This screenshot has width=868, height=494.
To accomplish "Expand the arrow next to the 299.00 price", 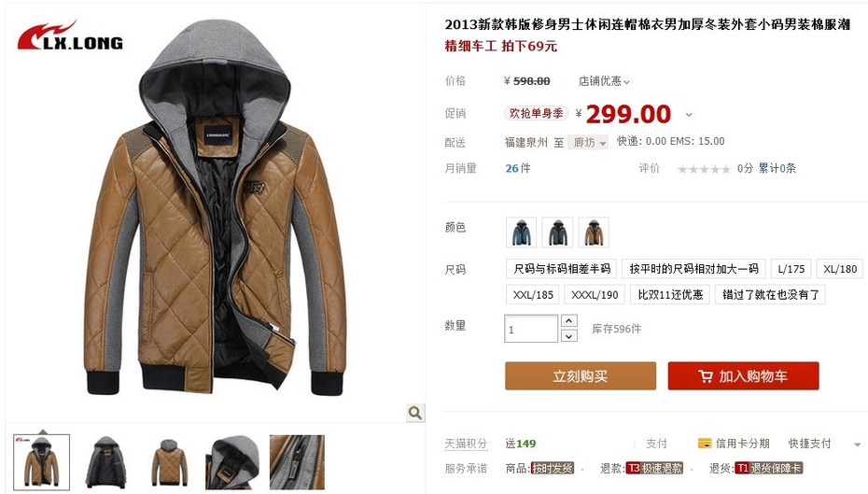I will [x=689, y=115].
